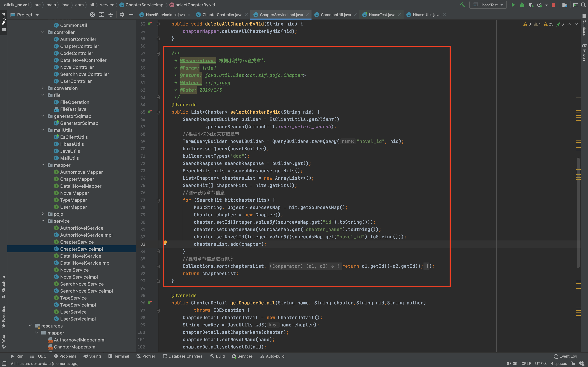The height and width of the screenshot is (367, 588).
Task: Switch to ChapterController.java tab
Action: [x=222, y=15]
